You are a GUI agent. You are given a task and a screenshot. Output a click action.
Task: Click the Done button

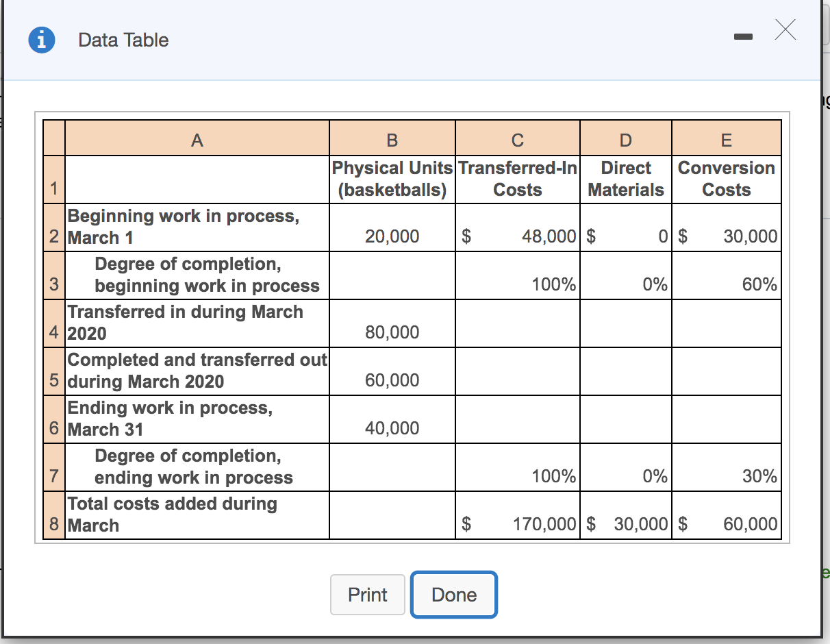[x=453, y=595]
